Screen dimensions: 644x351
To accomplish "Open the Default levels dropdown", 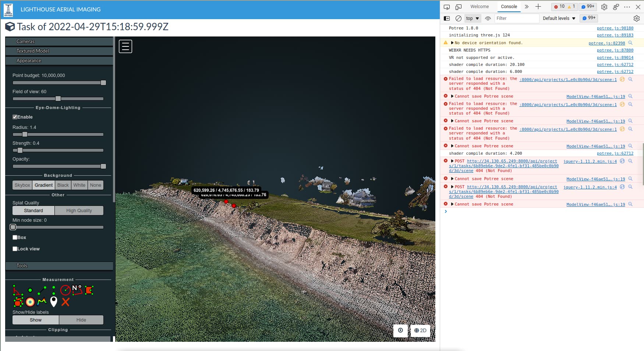I will pyautogui.click(x=559, y=18).
